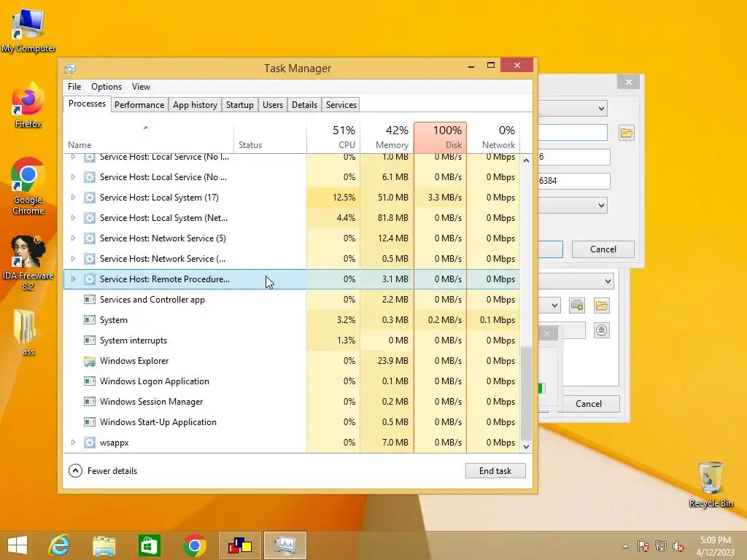
Task: Click the Task Manager title bar icon
Action: [x=70, y=69]
